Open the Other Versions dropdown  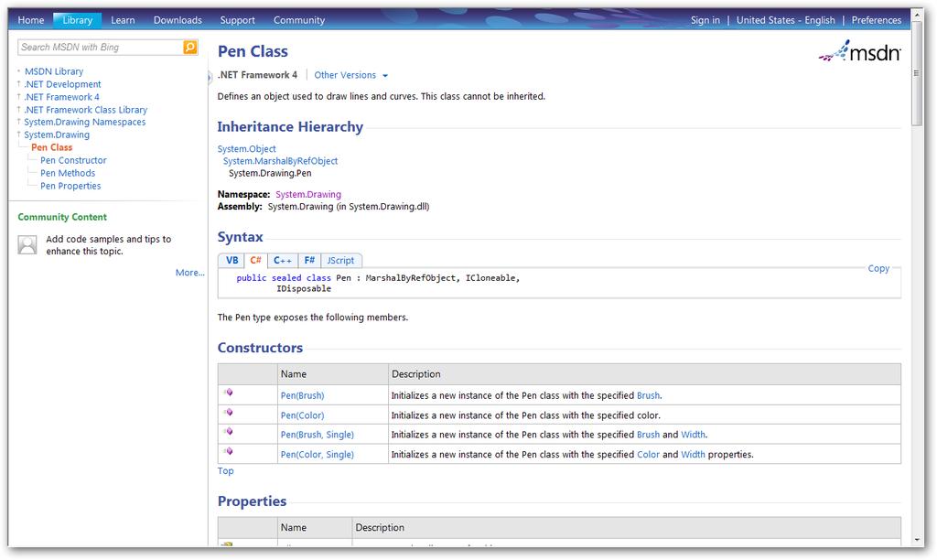click(350, 75)
